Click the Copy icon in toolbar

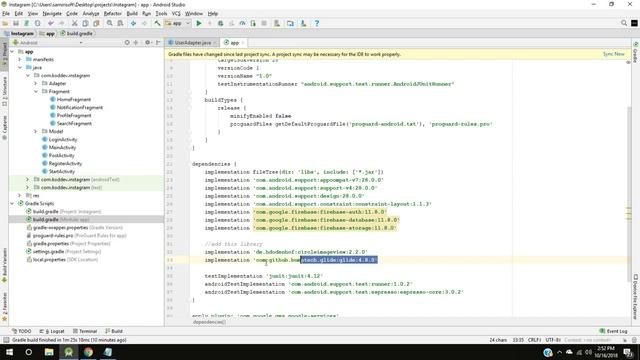(85, 23)
